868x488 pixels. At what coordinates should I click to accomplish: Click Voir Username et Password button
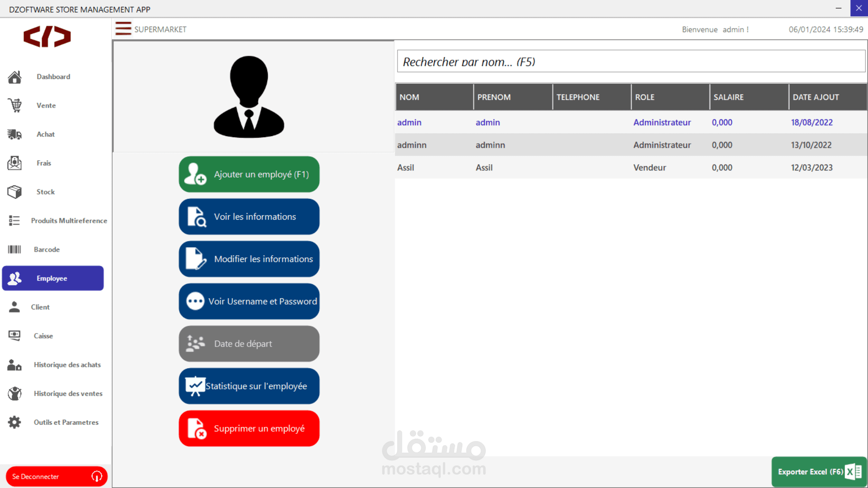[249, 301]
